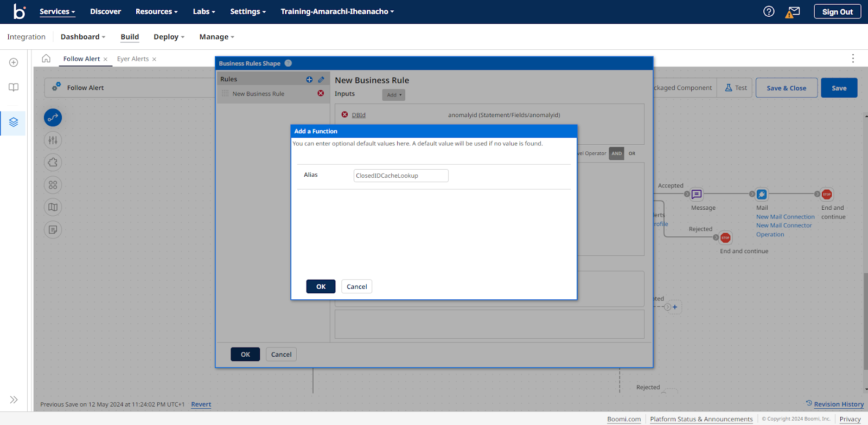Expand the Dashboard dropdown
The height and width of the screenshot is (425, 868).
click(x=83, y=37)
